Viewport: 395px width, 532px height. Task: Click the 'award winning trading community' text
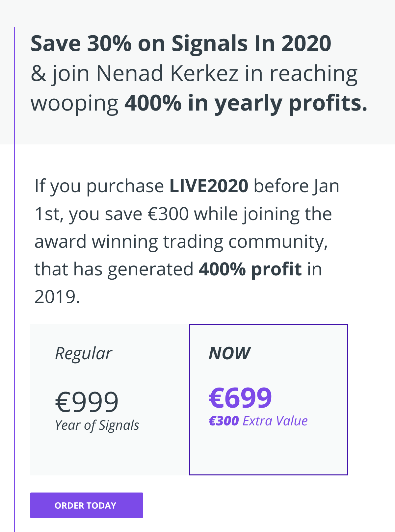tap(181, 242)
